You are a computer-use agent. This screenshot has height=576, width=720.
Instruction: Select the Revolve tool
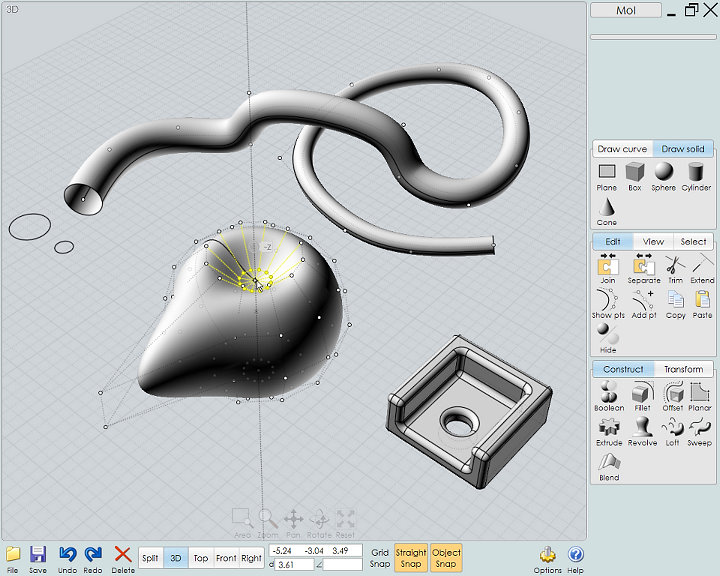pos(640,430)
